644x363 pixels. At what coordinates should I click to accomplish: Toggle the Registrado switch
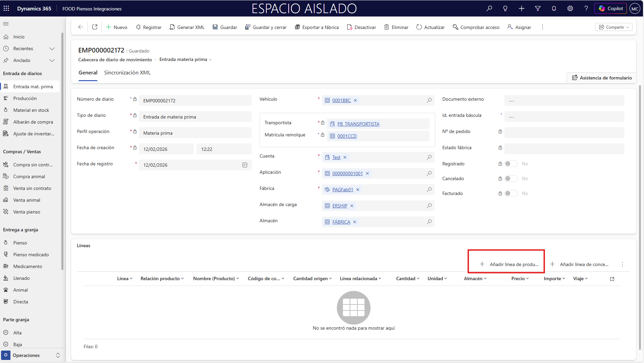[511, 164]
